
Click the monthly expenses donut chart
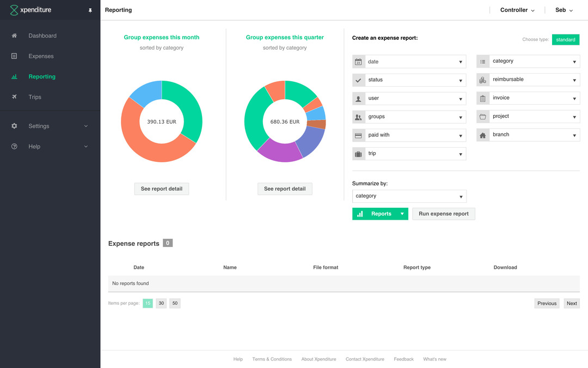click(161, 122)
